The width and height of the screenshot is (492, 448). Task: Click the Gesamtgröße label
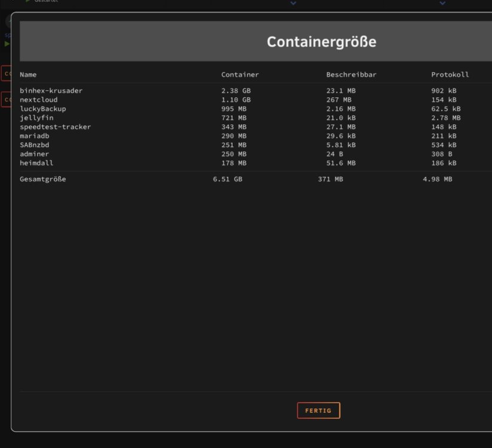(43, 179)
